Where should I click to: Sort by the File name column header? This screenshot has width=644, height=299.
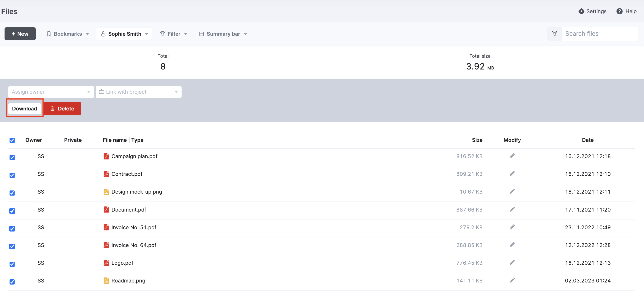point(115,140)
